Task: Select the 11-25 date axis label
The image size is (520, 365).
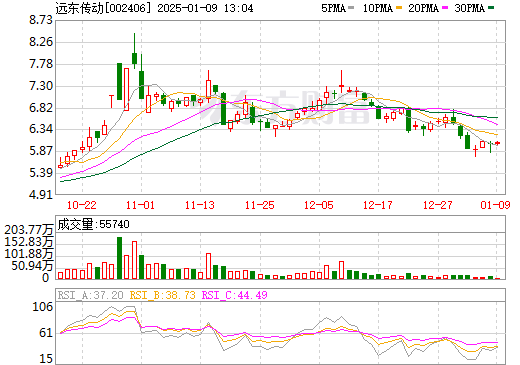Action: click(260, 205)
